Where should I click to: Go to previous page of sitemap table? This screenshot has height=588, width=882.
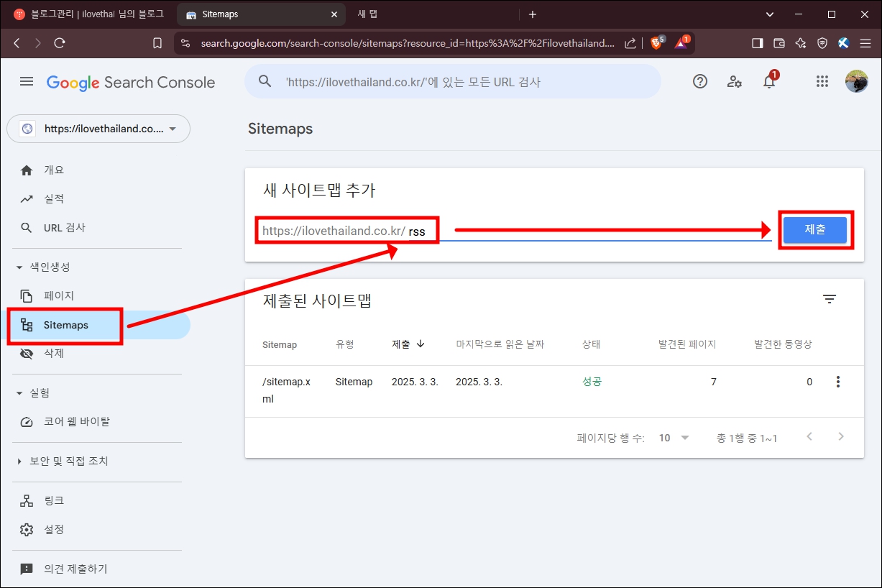tap(810, 437)
